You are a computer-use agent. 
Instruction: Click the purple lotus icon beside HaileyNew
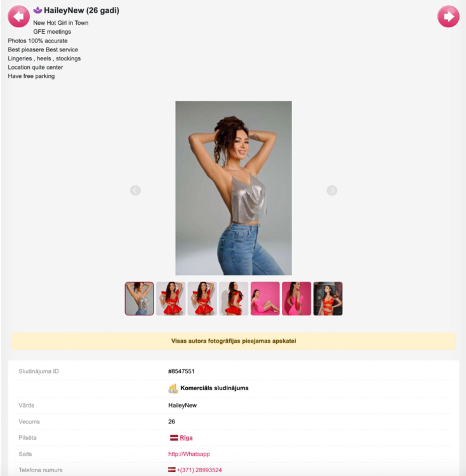37,10
